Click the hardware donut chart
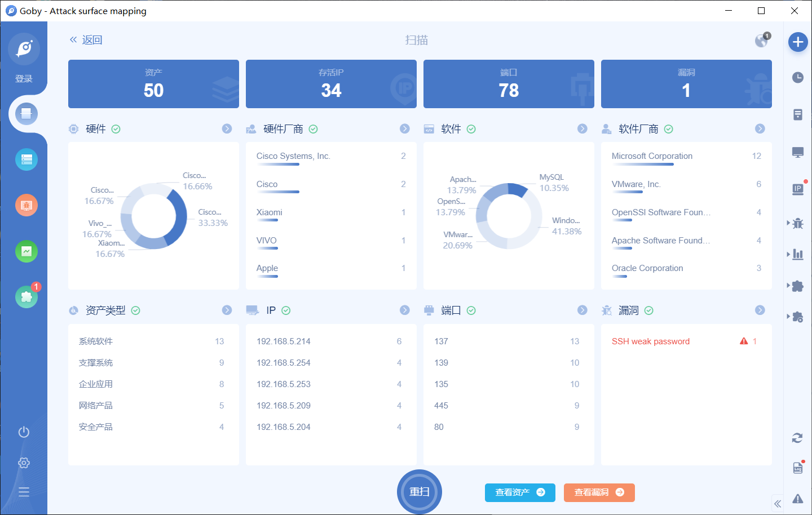 154,216
